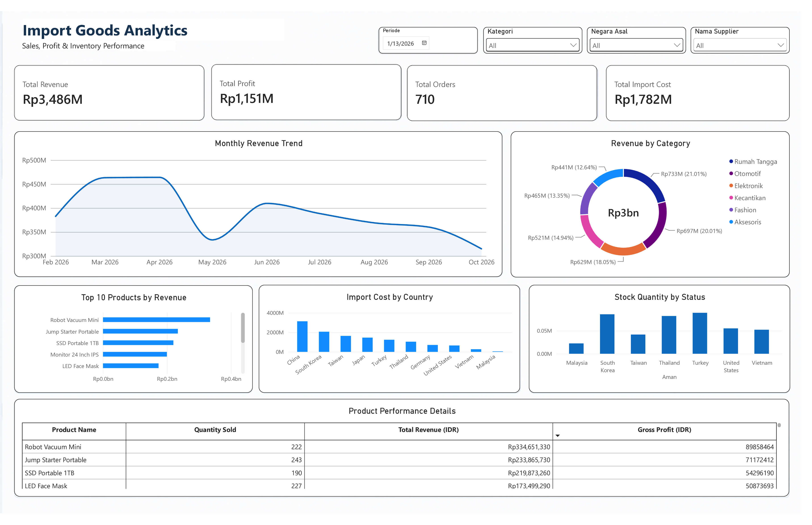The image size is (812, 525).
Task: Select Robot Vacuum Mini table row name
Action: click(x=53, y=447)
